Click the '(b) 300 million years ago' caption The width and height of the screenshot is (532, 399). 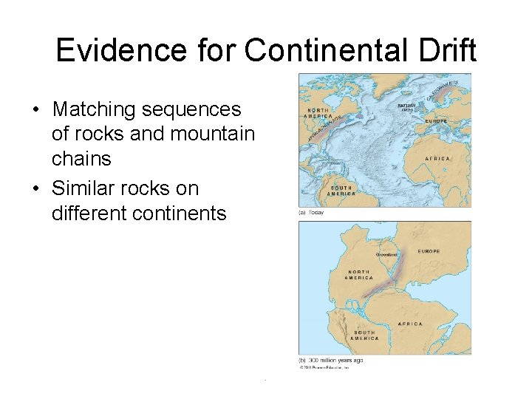[331, 360]
